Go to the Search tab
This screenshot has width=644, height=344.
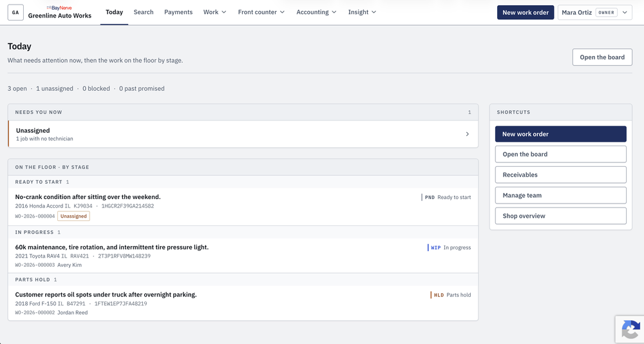pyautogui.click(x=144, y=12)
